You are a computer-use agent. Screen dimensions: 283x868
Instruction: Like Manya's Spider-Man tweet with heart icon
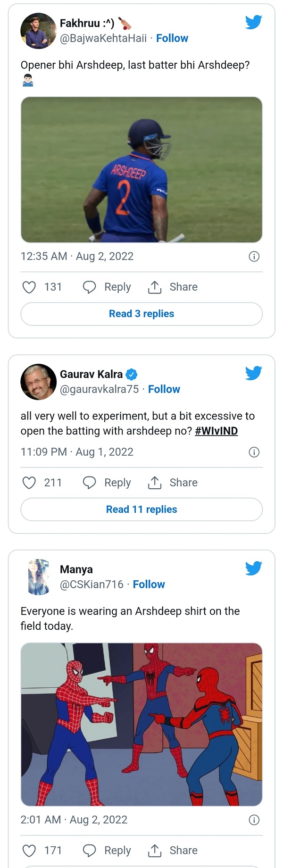tap(29, 851)
